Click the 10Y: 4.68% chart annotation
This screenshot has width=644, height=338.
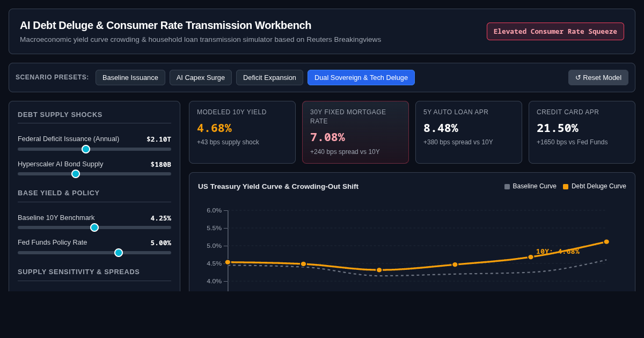tap(558, 251)
